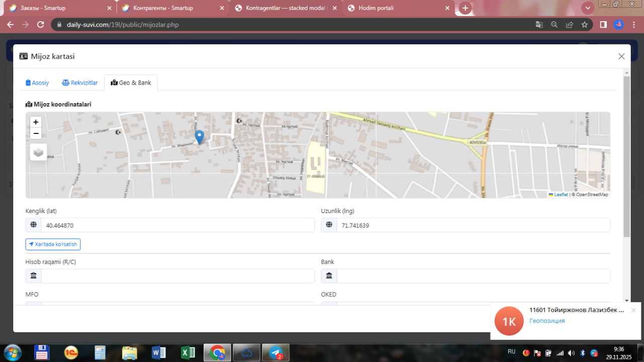Click the Chrome translate page icon
The height and width of the screenshot is (362, 644).
[539, 25]
